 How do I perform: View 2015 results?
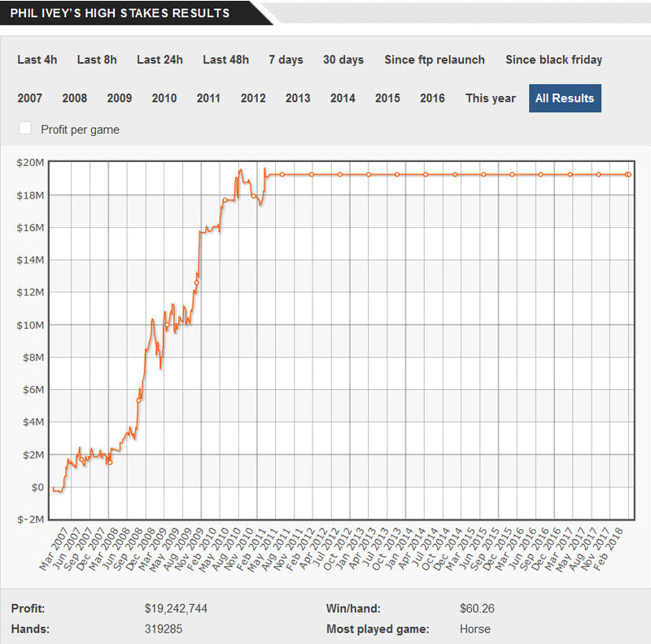387,98
